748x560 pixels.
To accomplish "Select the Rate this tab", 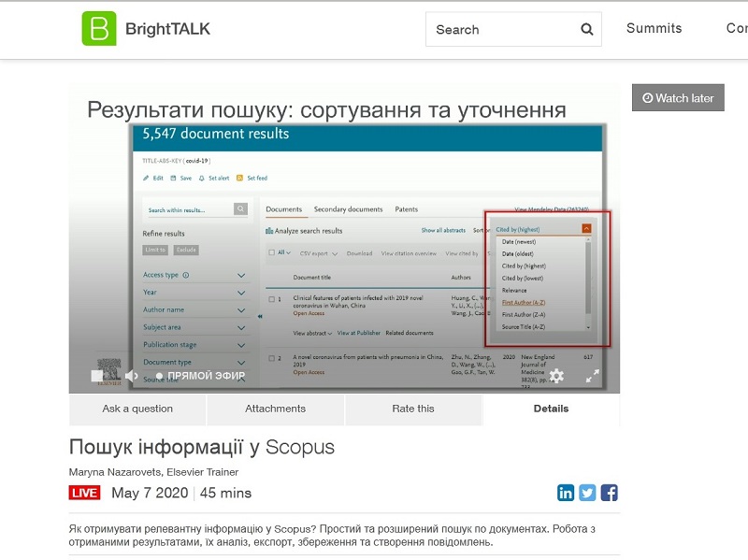I will coord(413,409).
